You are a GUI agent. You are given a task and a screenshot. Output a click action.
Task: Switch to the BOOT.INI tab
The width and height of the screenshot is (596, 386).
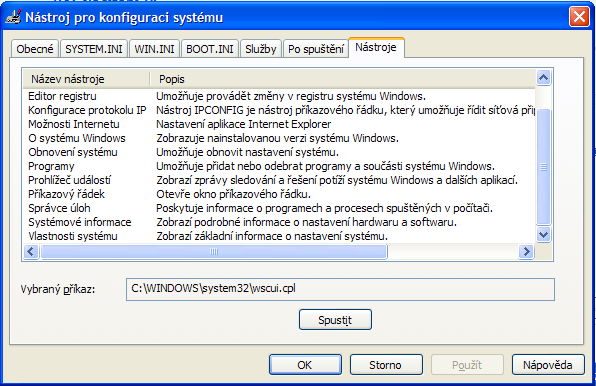[210, 49]
